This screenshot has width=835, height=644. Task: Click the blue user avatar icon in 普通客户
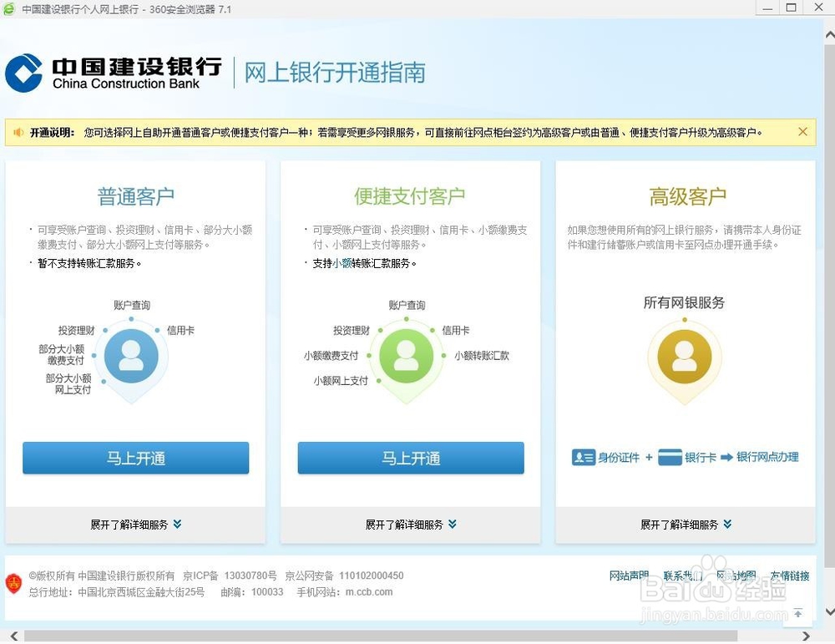(x=131, y=356)
